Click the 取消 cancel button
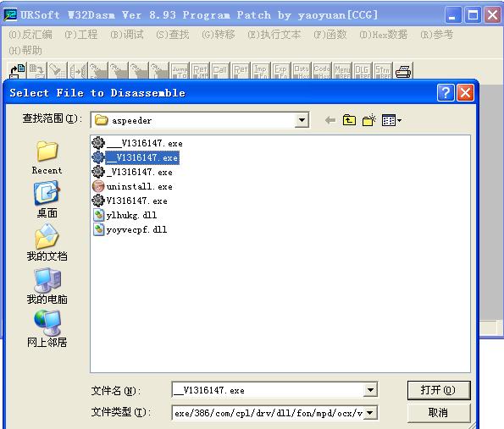504x429 pixels. [439, 413]
